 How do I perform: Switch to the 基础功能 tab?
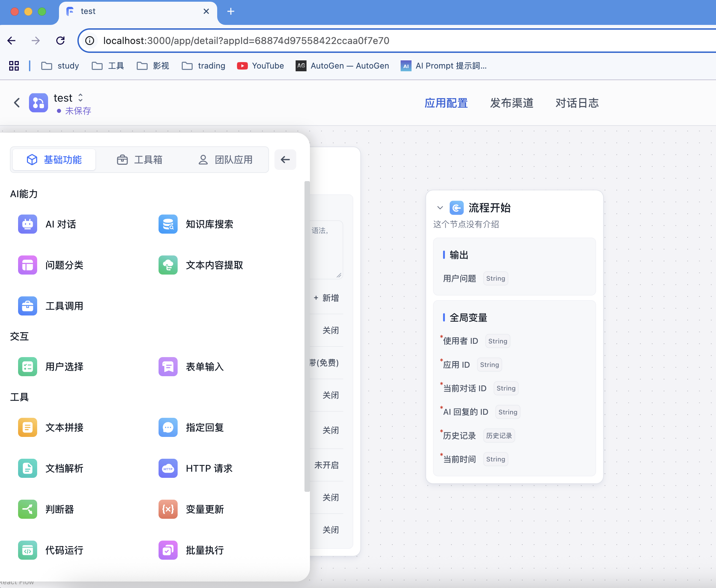[x=54, y=160]
